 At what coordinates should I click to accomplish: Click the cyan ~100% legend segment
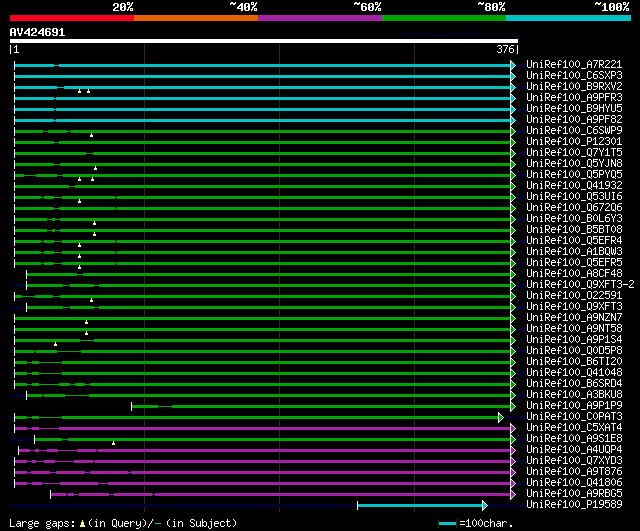coord(568,18)
